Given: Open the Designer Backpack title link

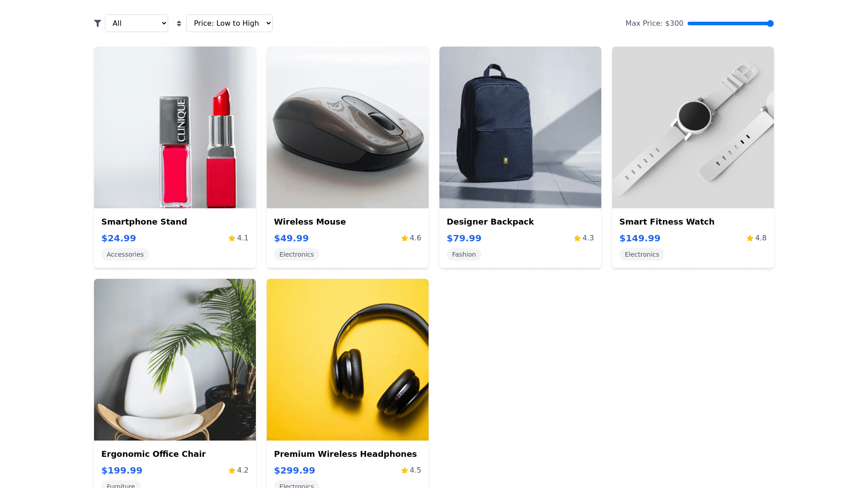Looking at the screenshot, I should click(490, 222).
